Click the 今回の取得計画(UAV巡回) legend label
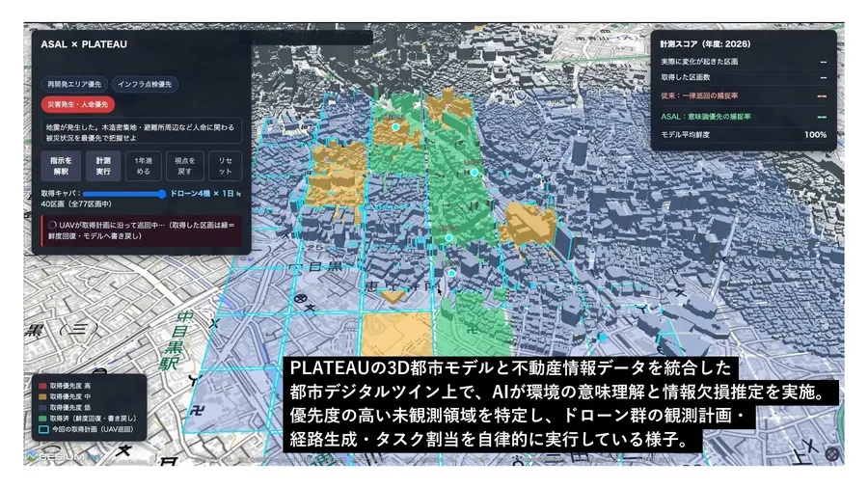This screenshot has width=868, height=488. [x=93, y=429]
